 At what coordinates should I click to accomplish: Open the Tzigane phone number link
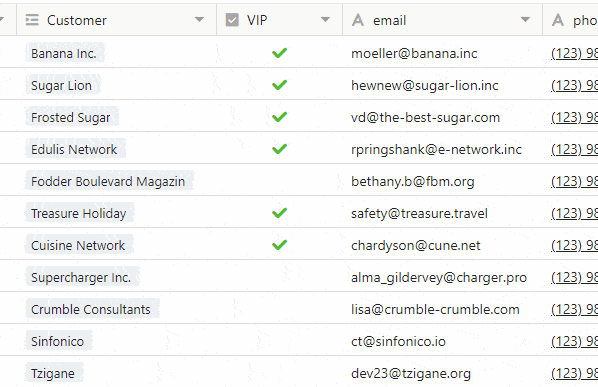point(574,374)
